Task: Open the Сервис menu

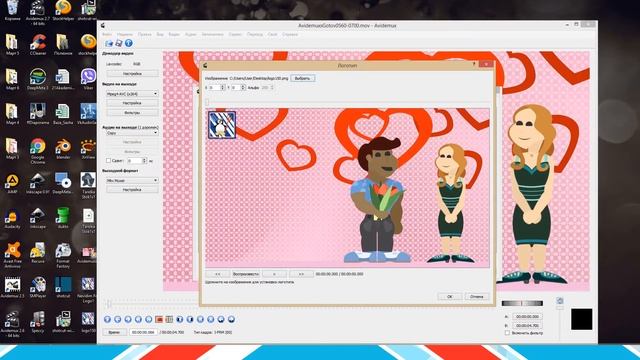Action: 235,35
